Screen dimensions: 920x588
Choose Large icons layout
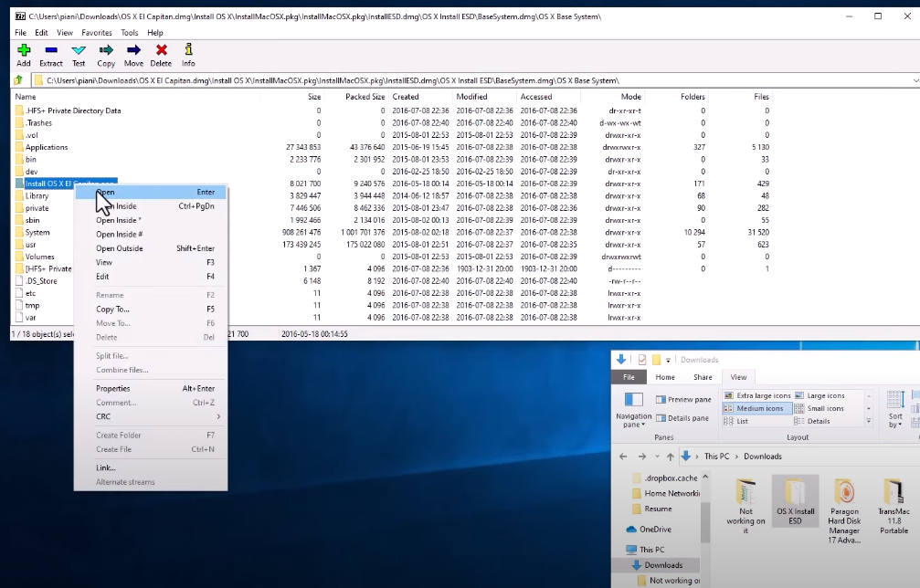point(820,395)
